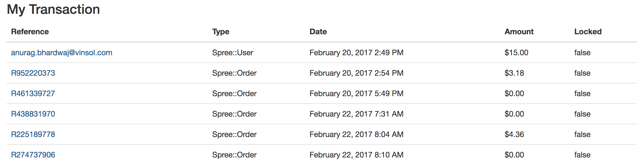Click the February 20, 2017 5:49 PM date
Screen dimensions: 644x163
point(357,93)
